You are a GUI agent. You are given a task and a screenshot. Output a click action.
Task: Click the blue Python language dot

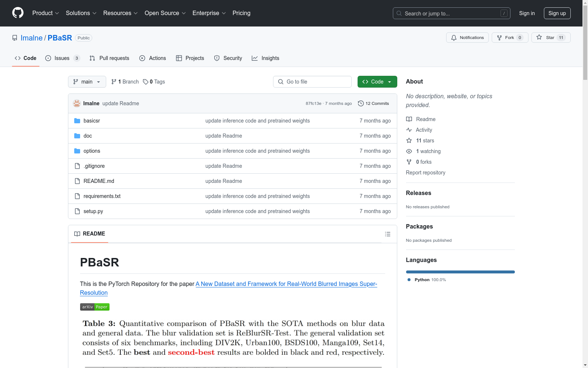[x=409, y=280]
